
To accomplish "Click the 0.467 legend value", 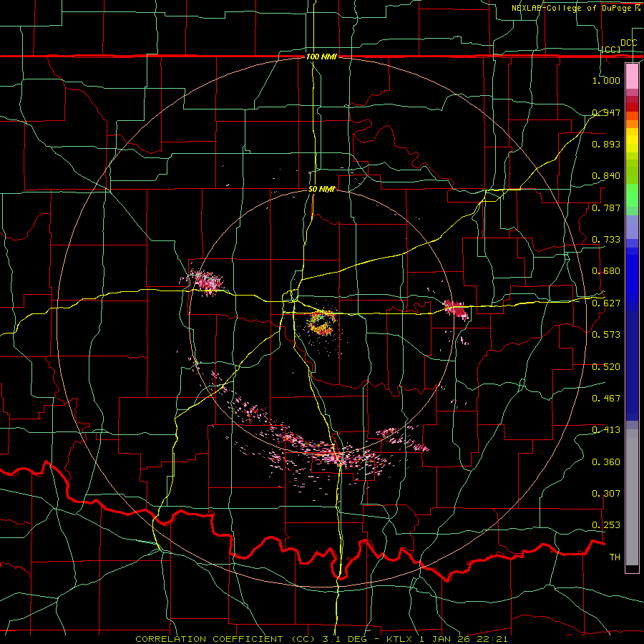I will pyautogui.click(x=606, y=399).
